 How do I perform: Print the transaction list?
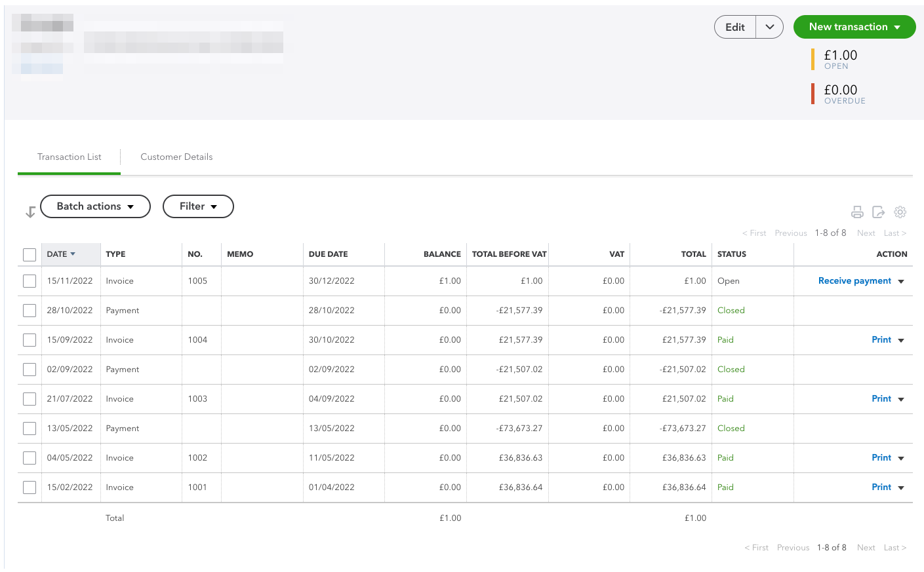[857, 212]
